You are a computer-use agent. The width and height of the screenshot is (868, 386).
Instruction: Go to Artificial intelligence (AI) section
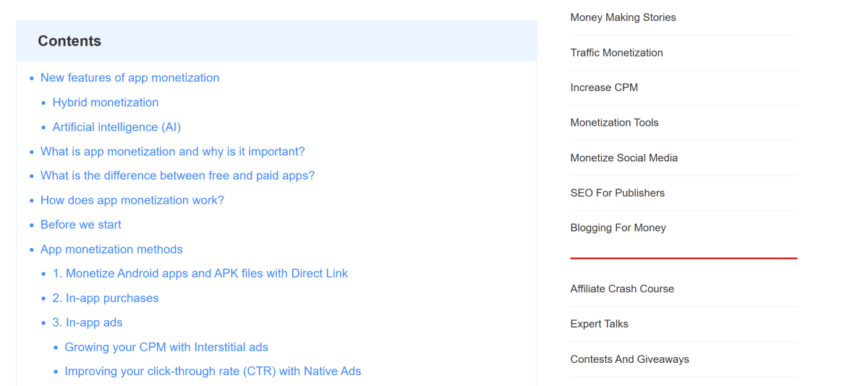click(116, 127)
